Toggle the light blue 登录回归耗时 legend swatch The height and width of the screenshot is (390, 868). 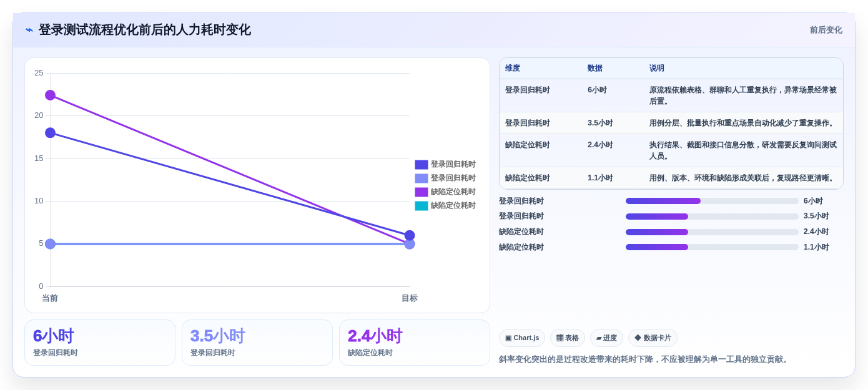pyautogui.click(x=422, y=178)
